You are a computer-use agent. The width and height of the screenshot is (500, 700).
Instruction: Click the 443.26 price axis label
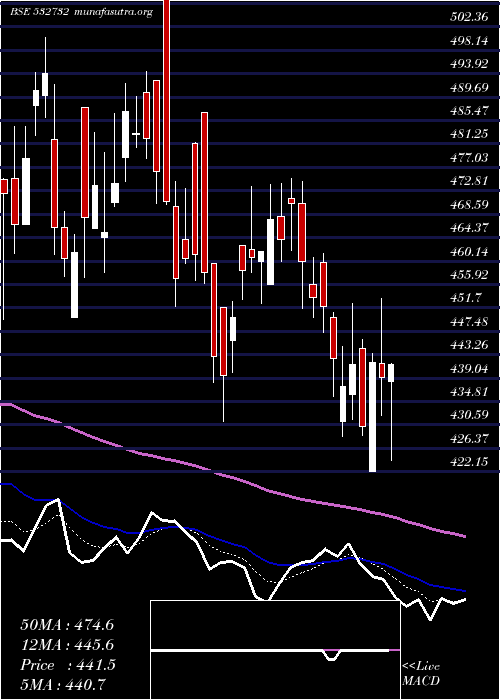pos(469,344)
